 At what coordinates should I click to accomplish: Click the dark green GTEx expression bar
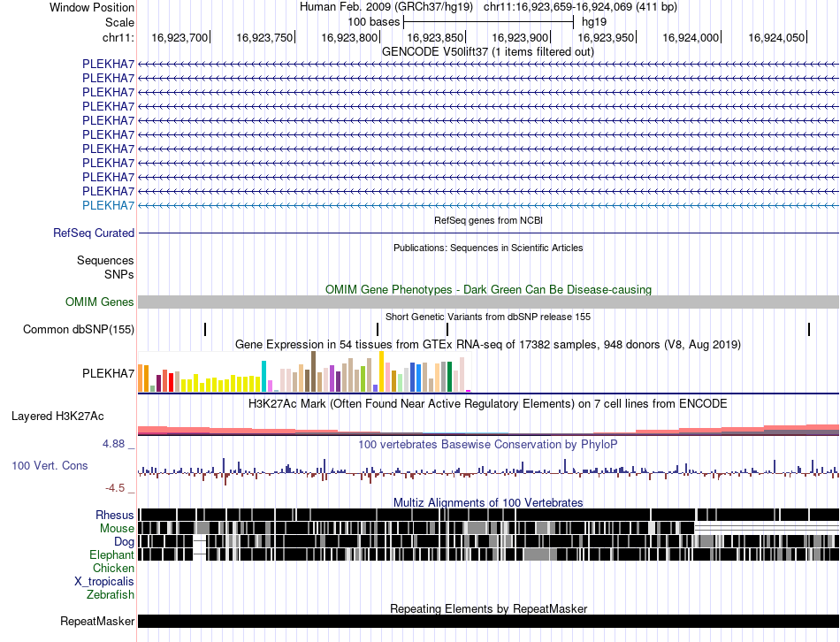coord(449,377)
